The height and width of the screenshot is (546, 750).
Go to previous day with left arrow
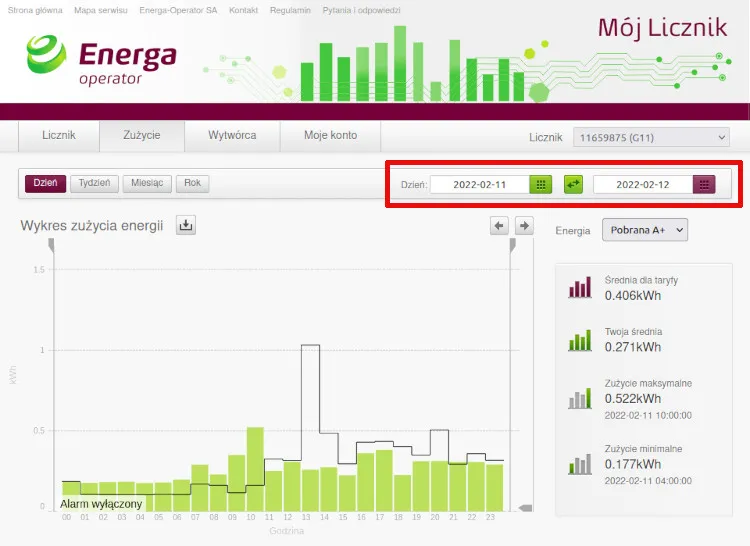tap(499, 226)
